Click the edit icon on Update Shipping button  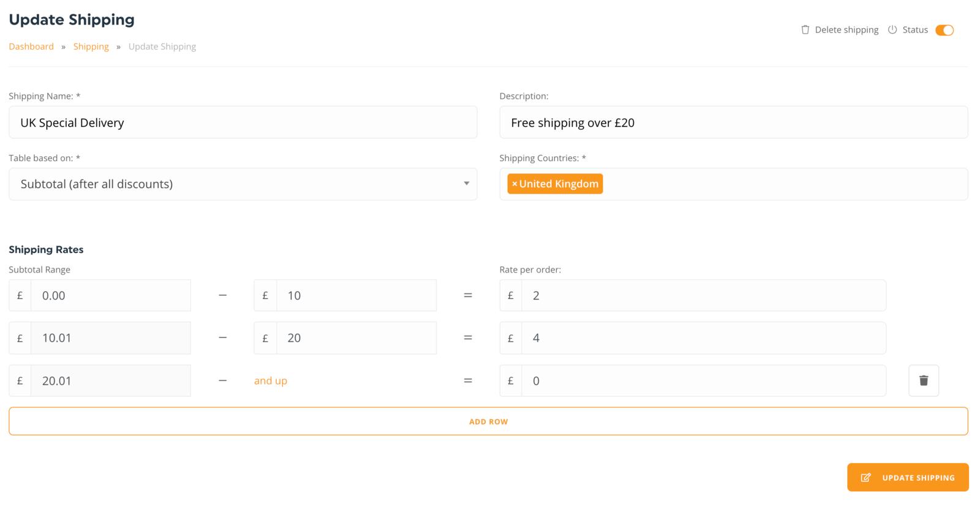pos(865,478)
